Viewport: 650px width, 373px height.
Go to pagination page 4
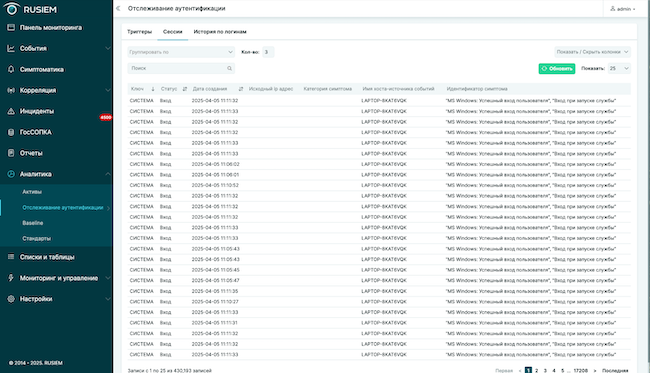[554, 371]
